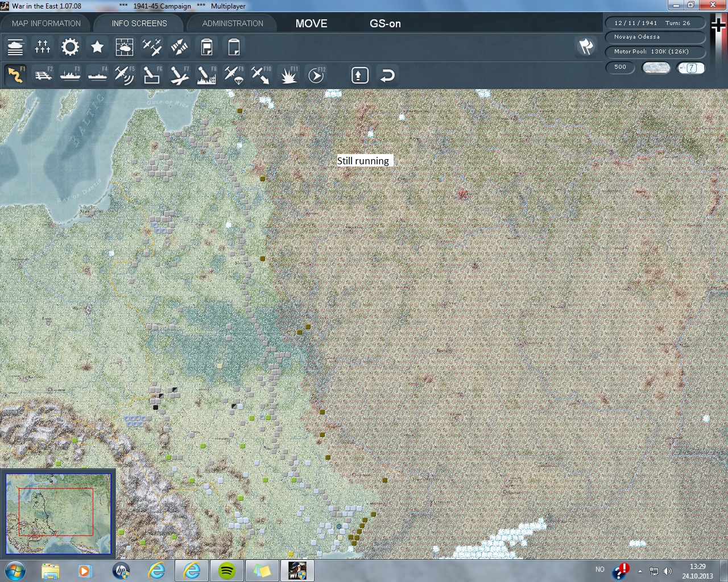728x582 pixels.
Task: Select Air Transport mode F9
Action: (x=234, y=75)
